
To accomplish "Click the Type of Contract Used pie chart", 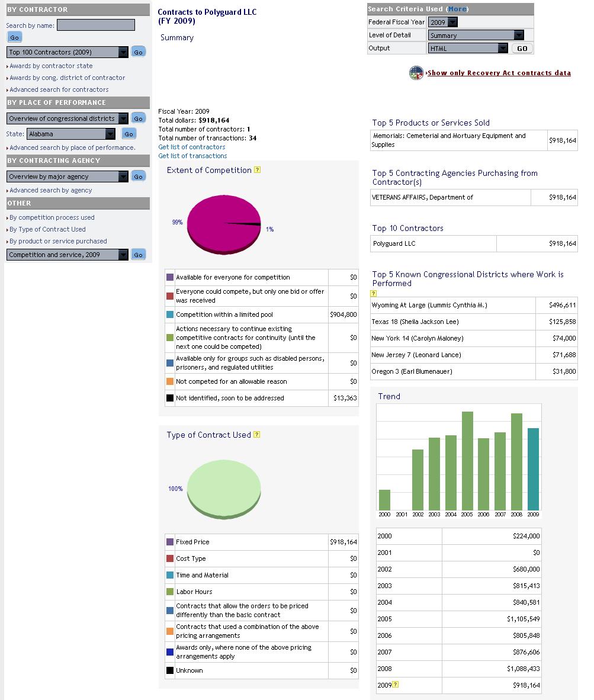I will coord(224,489).
